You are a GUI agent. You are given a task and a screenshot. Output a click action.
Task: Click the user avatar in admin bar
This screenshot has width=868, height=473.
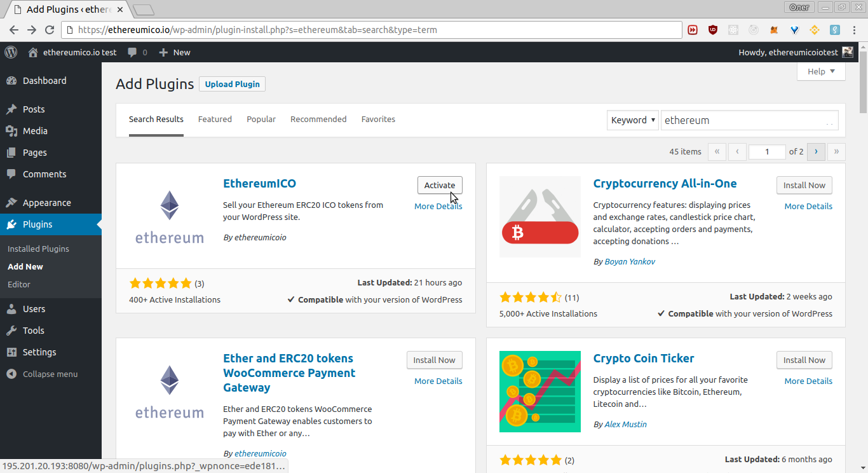click(848, 52)
